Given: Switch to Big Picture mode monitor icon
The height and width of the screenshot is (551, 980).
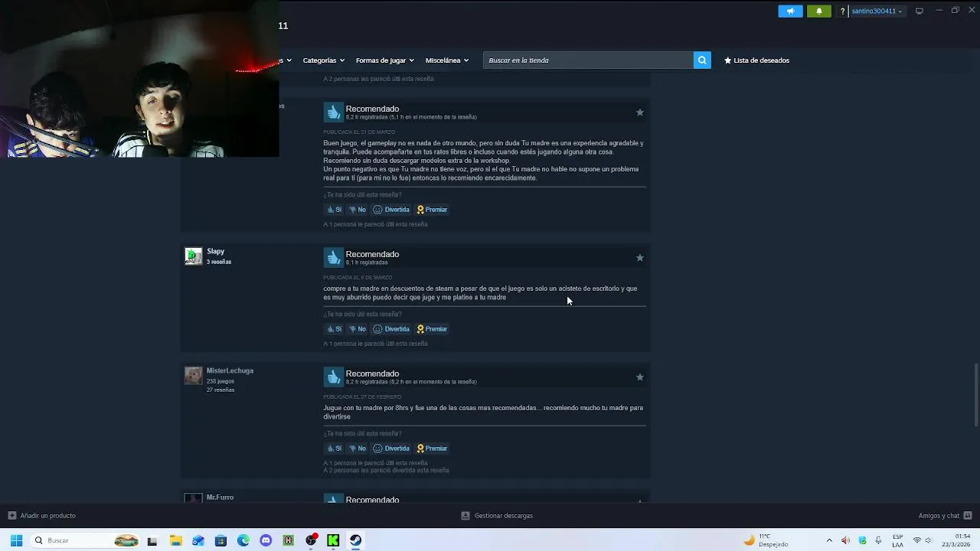Looking at the screenshot, I should 920,11.
